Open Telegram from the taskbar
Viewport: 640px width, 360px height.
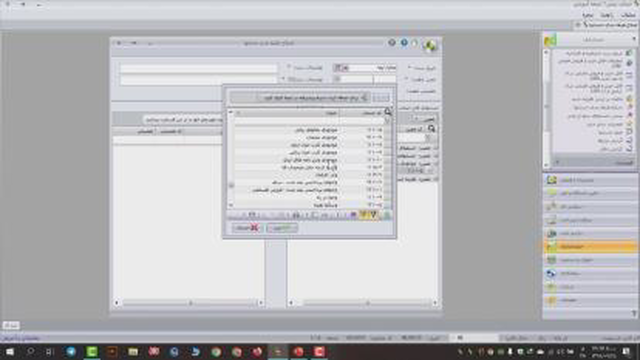[71, 352]
